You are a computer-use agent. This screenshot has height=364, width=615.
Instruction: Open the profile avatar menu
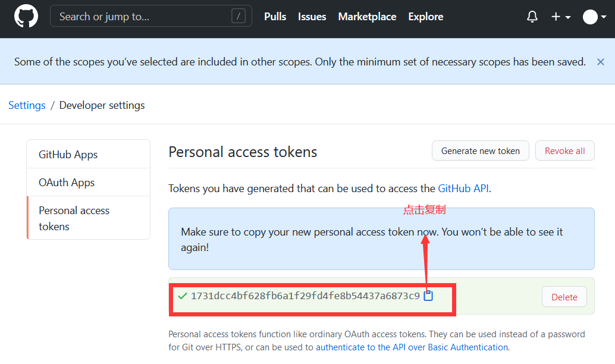pyautogui.click(x=589, y=17)
